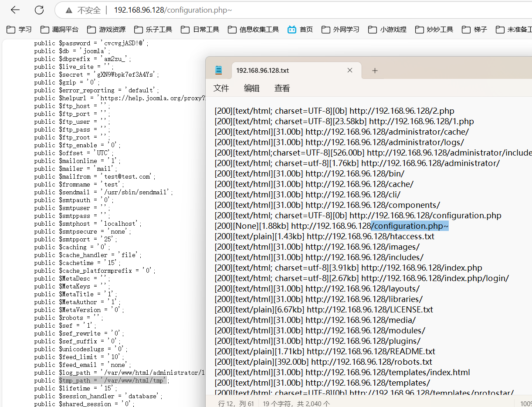
Task: Open the 编辑 menu in Notepad
Action: pyautogui.click(x=252, y=88)
